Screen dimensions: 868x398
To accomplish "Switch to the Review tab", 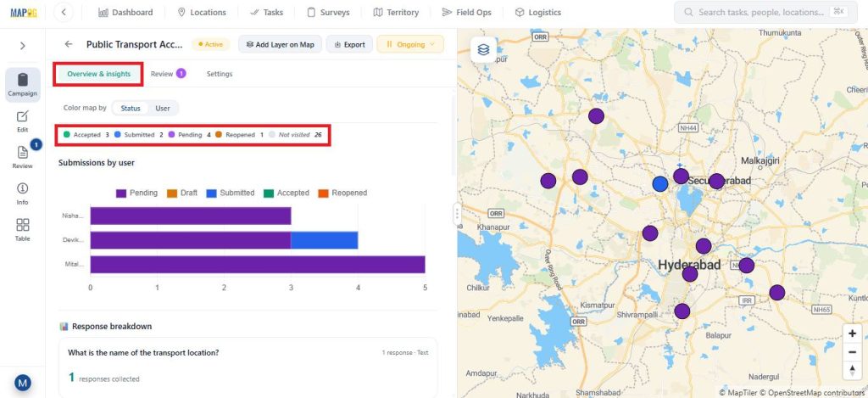I will click(x=168, y=74).
